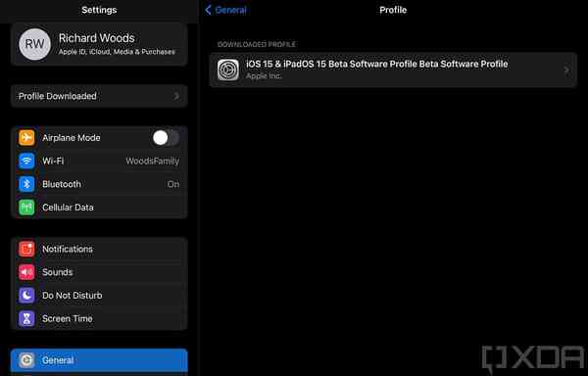Tap the Do Not Disturb moon icon
Viewport: 588px width, 376px height.
coord(26,296)
